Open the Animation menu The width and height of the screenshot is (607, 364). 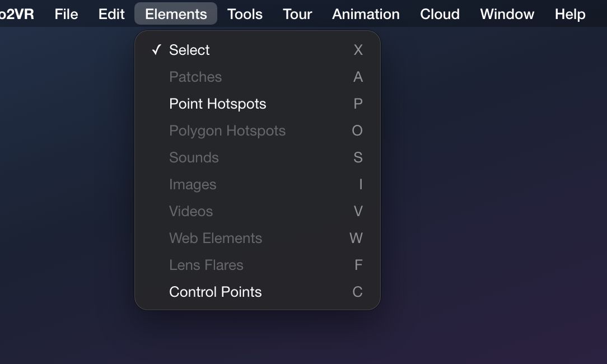click(366, 14)
